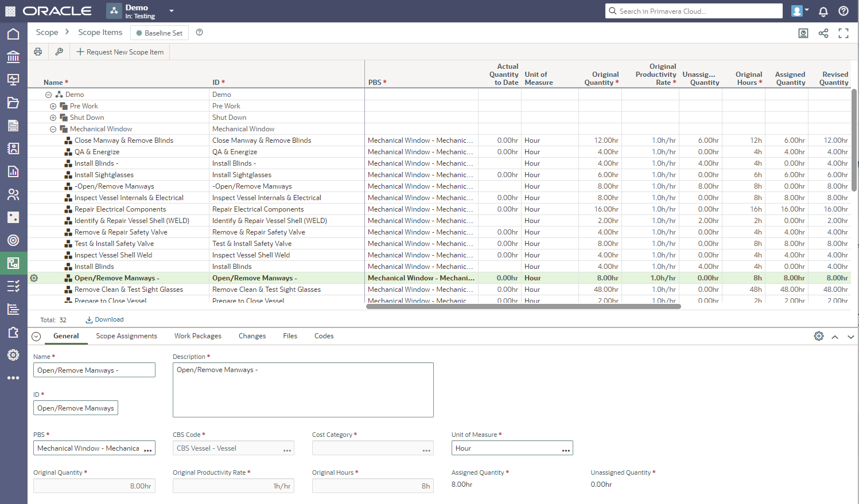Click the print icon in toolbar
The image size is (859, 504).
click(x=38, y=52)
